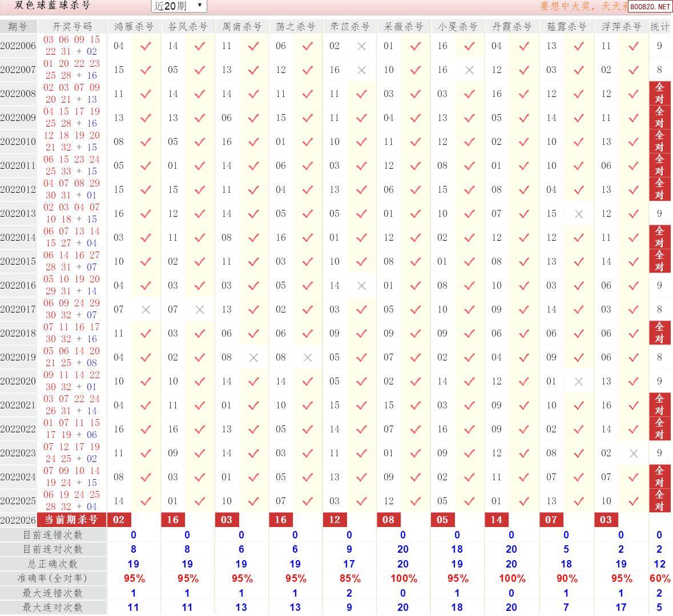Click the check mark for 鸿雁杀号 in row 2022006
Screen dimensions: 673x616
[146, 46]
